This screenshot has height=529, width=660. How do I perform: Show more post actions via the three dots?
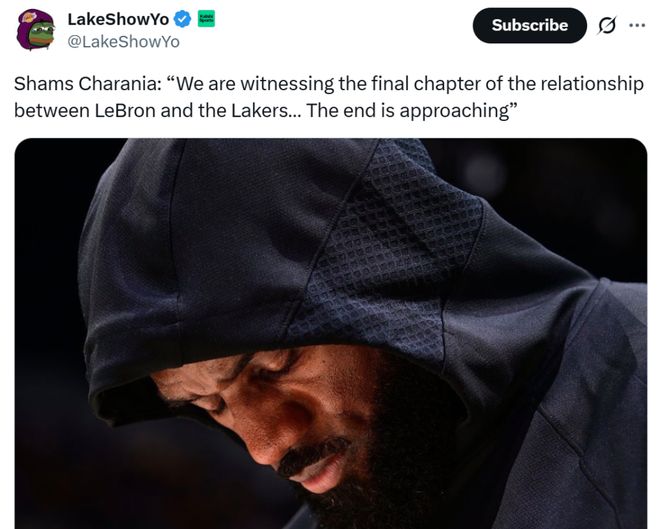(x=637, y=26)
